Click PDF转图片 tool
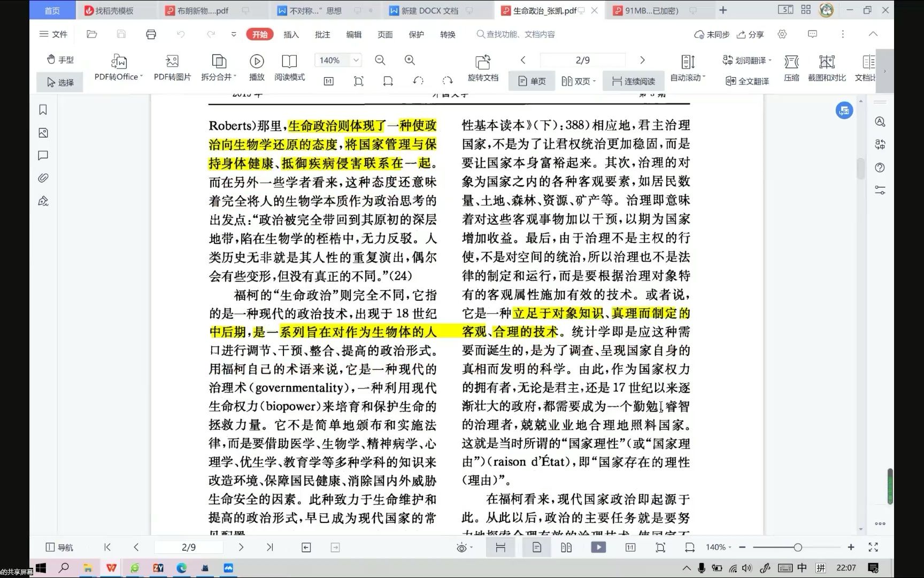 pos(172,67)
